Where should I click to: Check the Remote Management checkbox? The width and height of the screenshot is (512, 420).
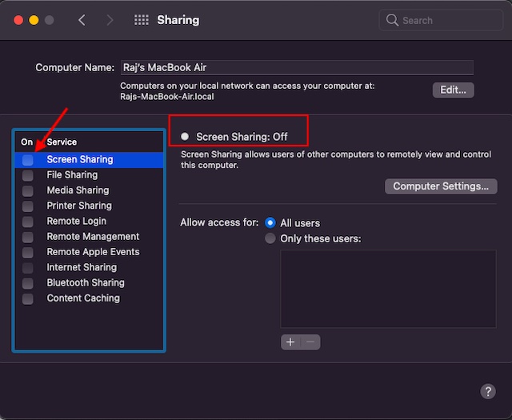pyautogui.click(x=28, y=237)
